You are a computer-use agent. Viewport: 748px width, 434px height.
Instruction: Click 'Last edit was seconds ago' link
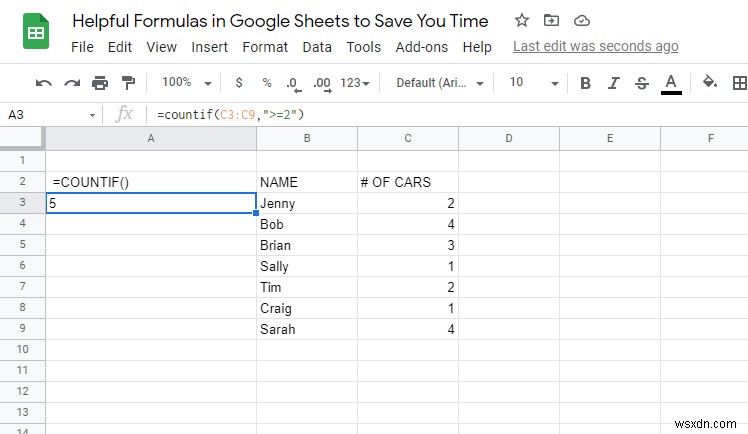point(595,47)
